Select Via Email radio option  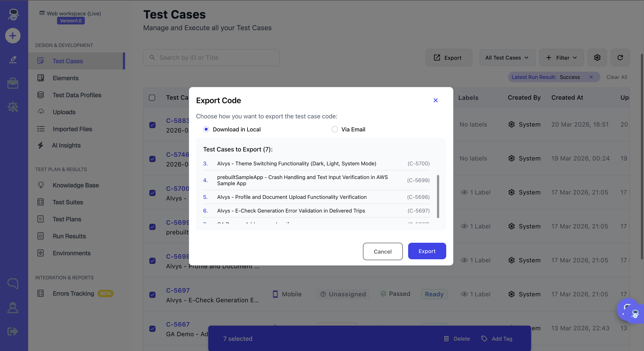coord(335,129)
